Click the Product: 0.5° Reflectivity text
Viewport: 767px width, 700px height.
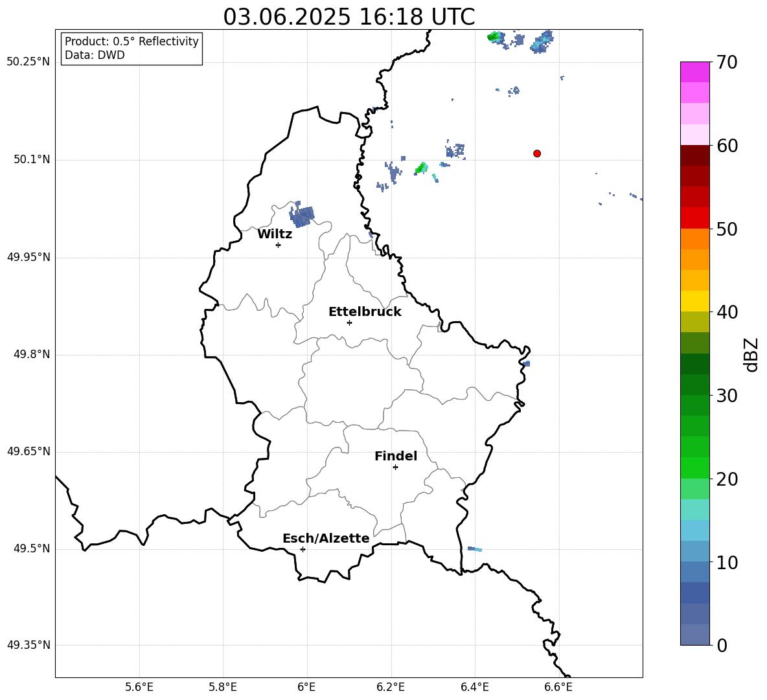pos(132,41)
